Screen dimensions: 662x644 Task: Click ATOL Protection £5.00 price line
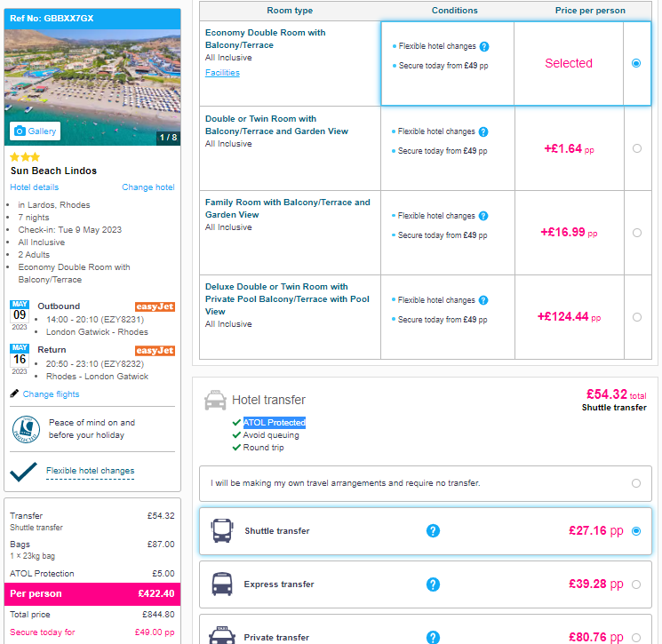pos(92,574)
